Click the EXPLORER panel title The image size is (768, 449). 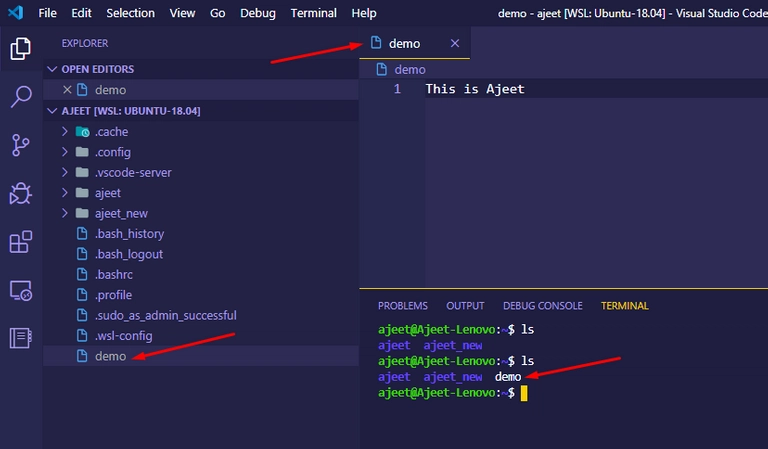click(x=85, y=43)
